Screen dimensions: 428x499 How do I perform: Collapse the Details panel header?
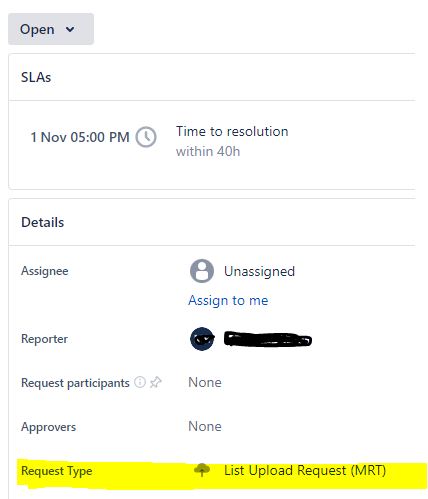[x=212, y=222]
